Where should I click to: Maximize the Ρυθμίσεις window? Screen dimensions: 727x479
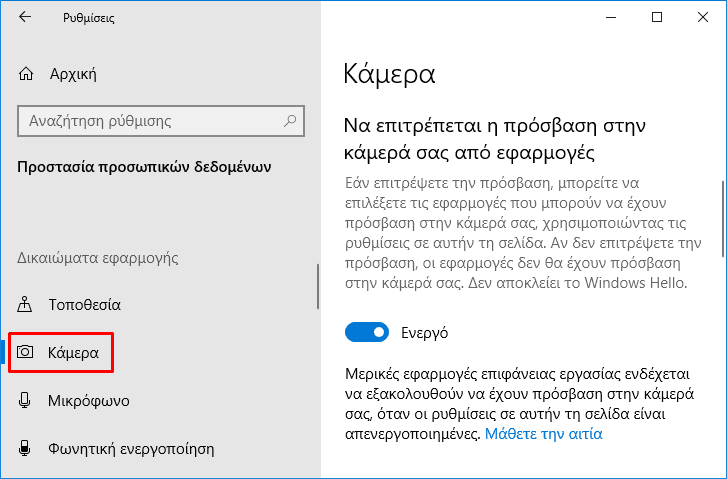click(657, 17)
